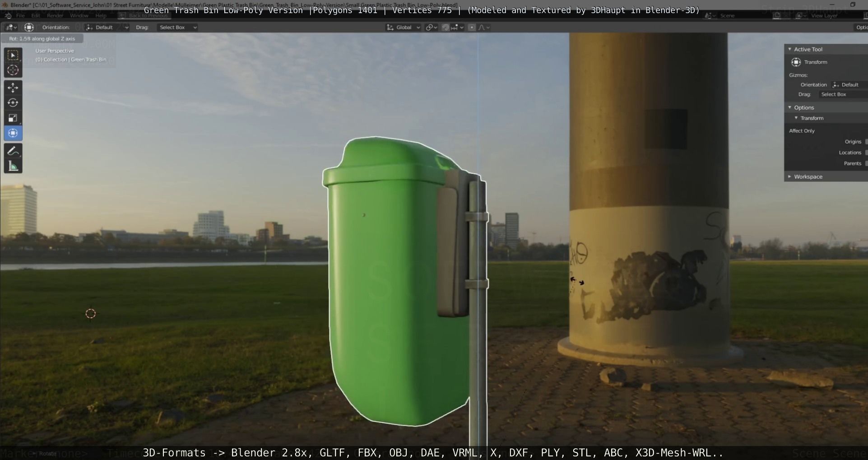Click the green trash bin object
The image size is (868, 460).
tap(388, 289)
